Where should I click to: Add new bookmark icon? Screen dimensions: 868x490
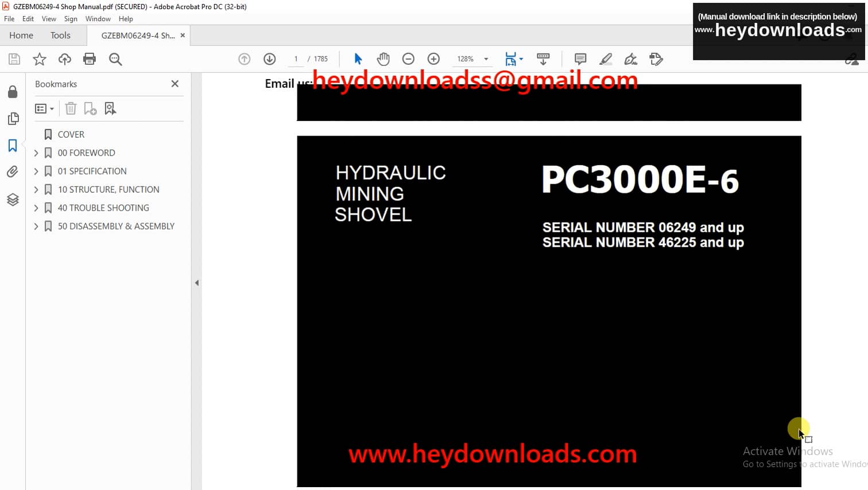tap(90, 108)
